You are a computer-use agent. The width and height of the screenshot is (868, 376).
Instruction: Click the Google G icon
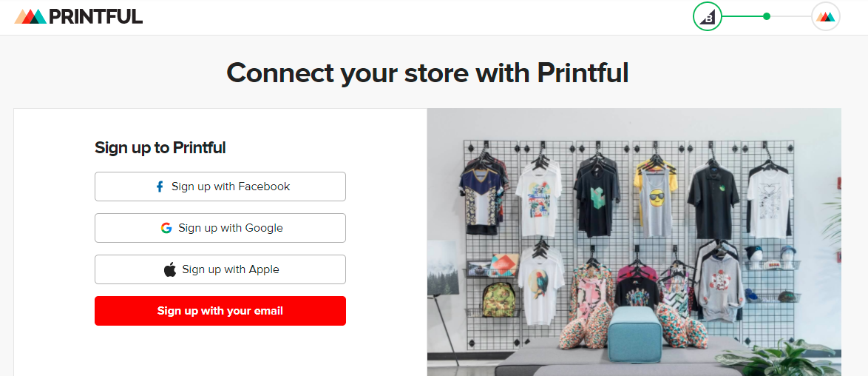pyautogui.click(x=166, y=228)
